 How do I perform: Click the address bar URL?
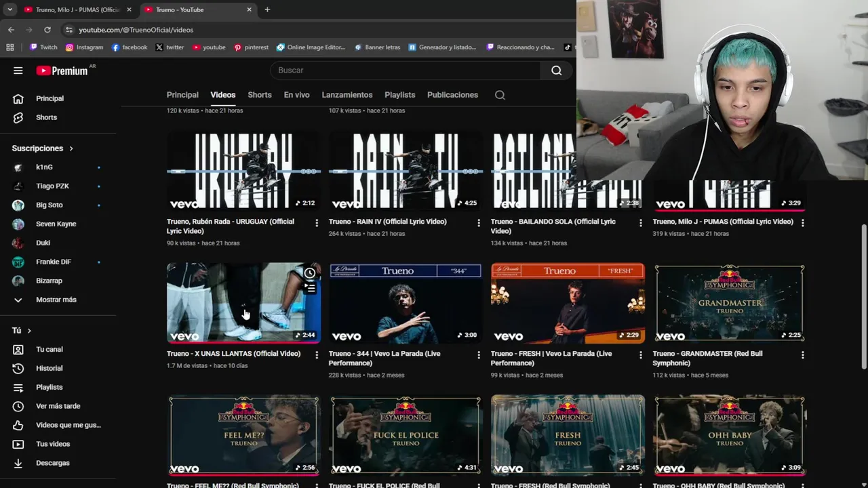136,30
